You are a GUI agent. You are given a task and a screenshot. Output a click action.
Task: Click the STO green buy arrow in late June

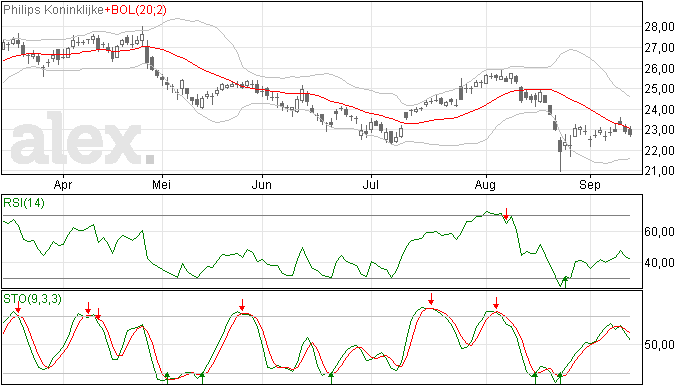[331, 378]
